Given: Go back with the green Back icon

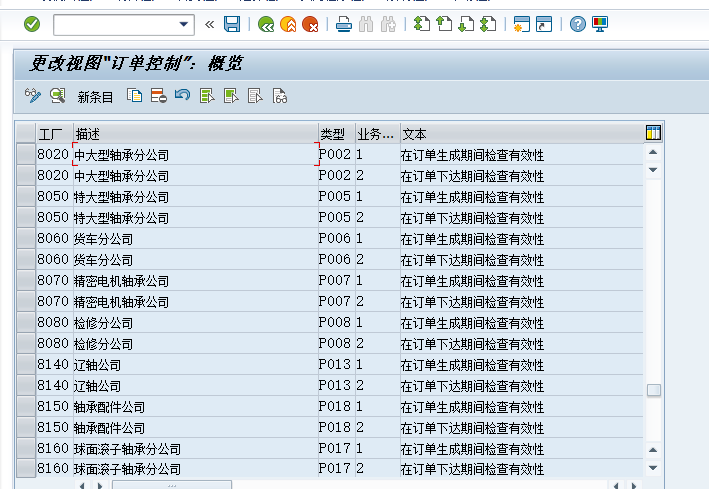Looking at the screenshot, I should (266, 24).
